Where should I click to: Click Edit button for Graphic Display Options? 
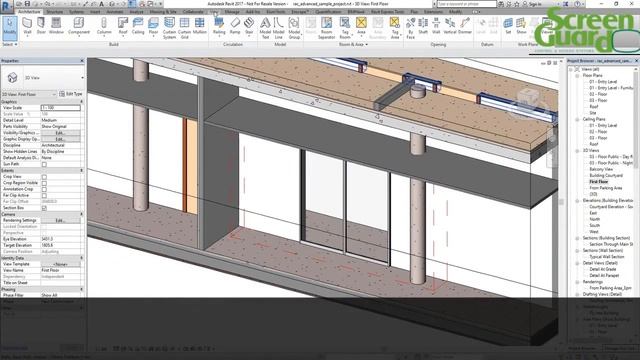(60, 139)
